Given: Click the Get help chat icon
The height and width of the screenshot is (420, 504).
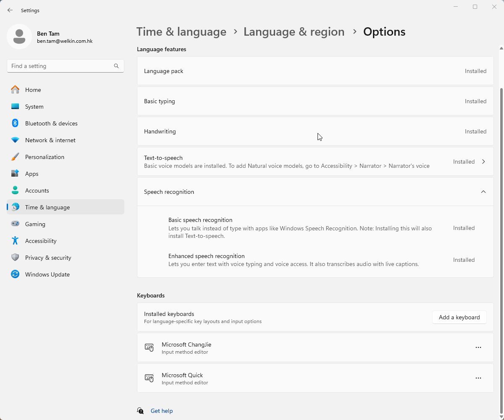Looking at the screenshot, I should coord(141,411).
